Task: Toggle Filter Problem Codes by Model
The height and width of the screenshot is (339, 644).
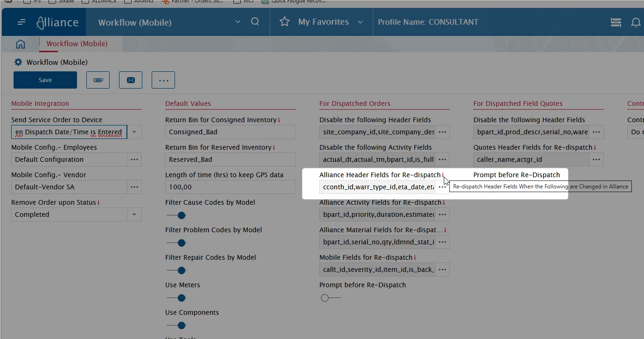Action: point(176,243)
